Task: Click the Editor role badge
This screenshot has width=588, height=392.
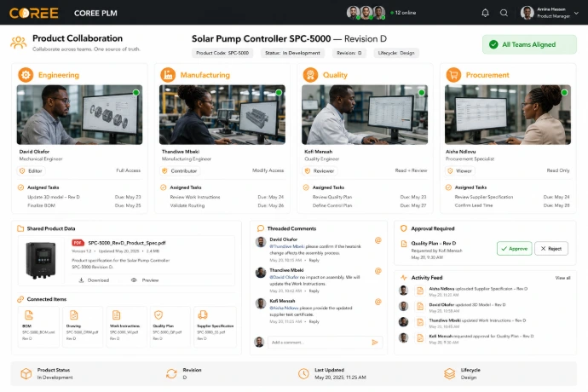Action: 32,171
